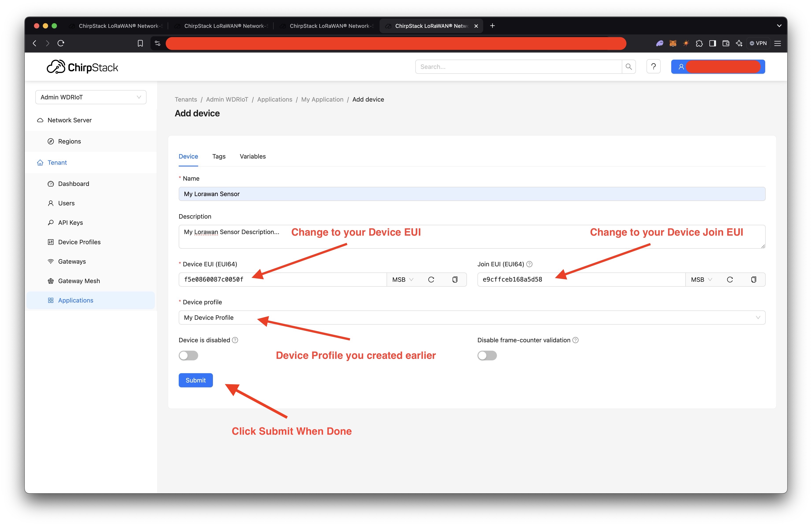Regenerate the Device EUI value
This screenshot has width=812, height=526.
tap(431, 280)
